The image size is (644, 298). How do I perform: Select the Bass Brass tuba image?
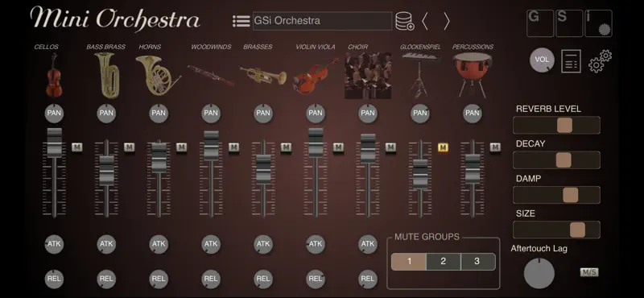(x=107, y=75)
